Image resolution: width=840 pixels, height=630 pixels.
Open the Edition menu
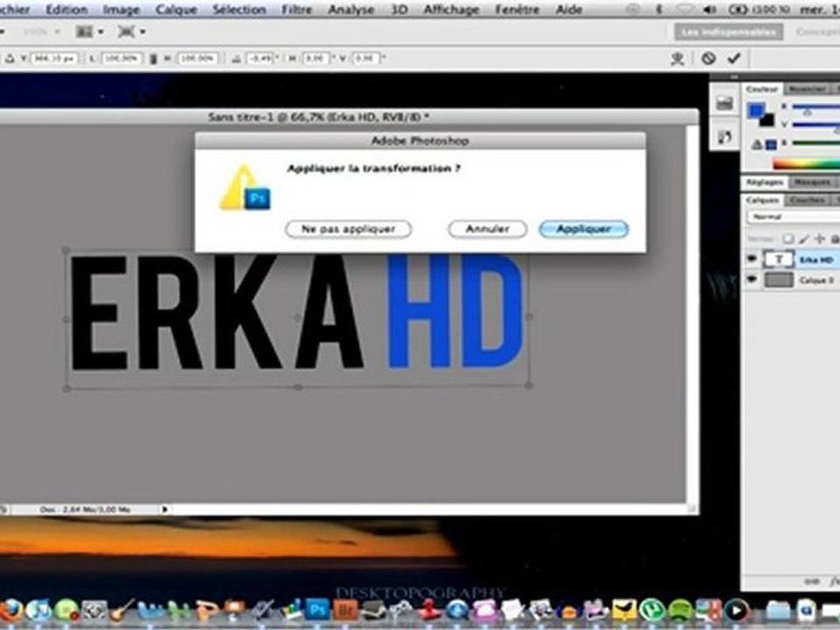[x=66, y=10]
